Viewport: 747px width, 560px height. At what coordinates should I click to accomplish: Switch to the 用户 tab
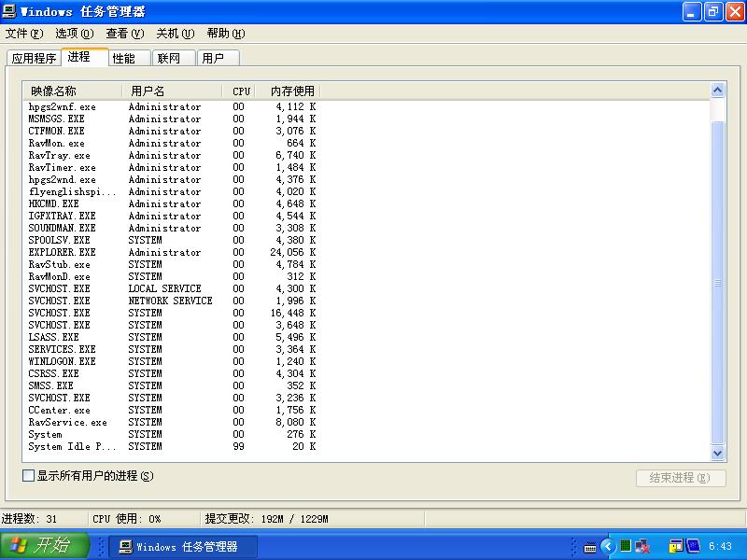(218, 58)
